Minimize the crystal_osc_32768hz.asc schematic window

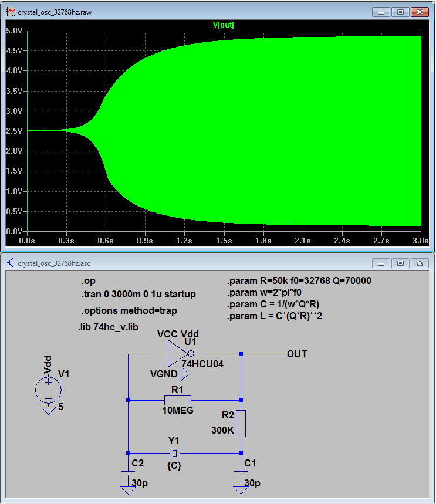pyautogui.click(x=381, y=263)
